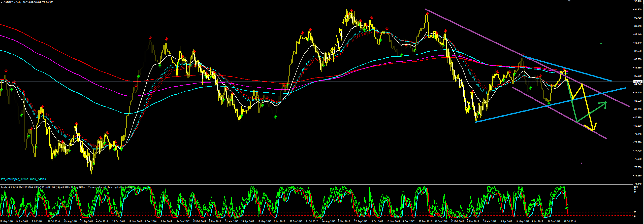Viewport: 644px width, 224px height.
Task: Click the 89.960 price scale label
Action: coord(638,26)
